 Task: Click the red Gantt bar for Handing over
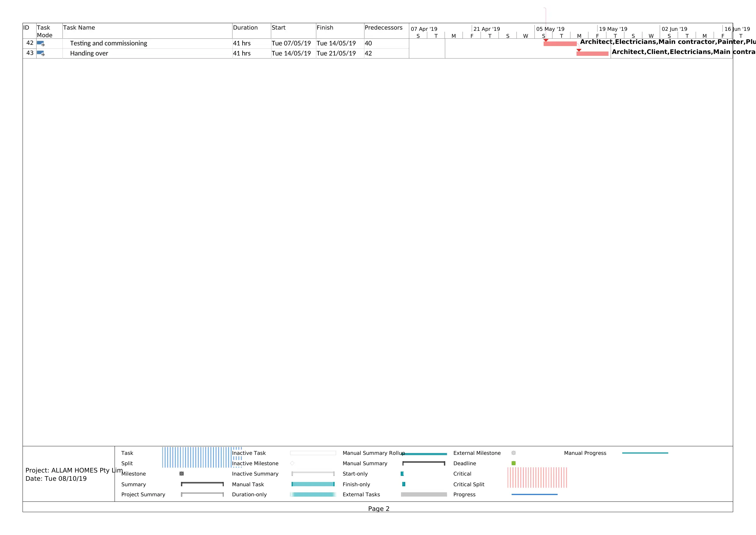coord(592,54)
